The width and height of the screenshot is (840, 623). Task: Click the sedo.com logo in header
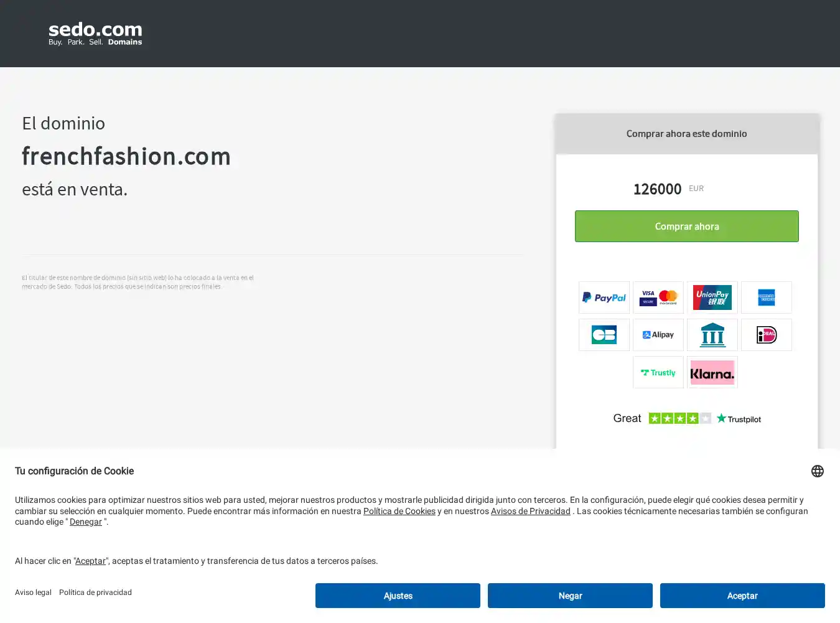95,34
